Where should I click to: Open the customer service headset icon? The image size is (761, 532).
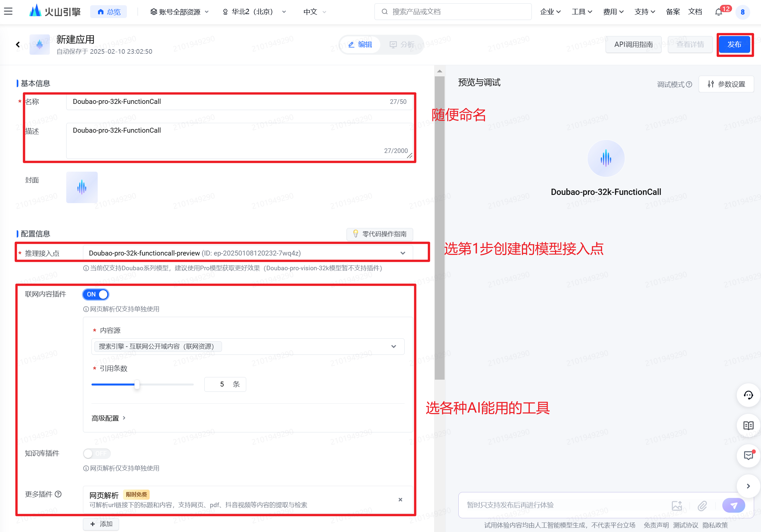pyautogui.click(x=748, y=395)
